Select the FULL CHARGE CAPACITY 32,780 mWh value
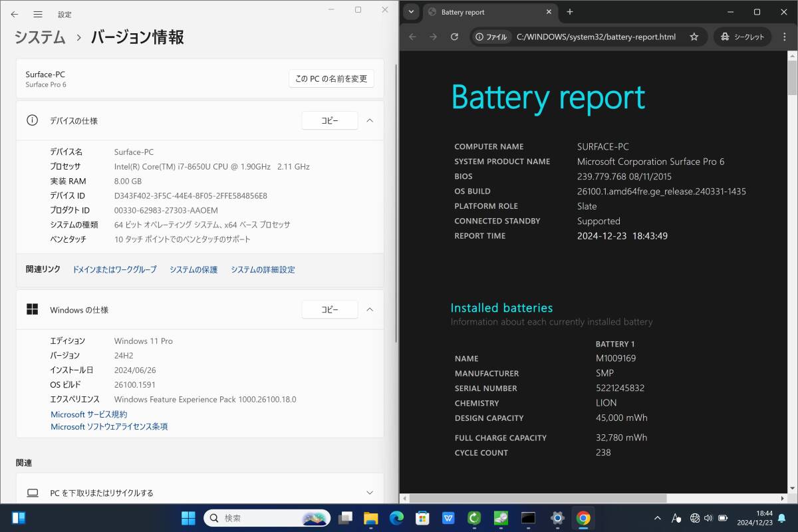Screen dimensions: 798x532 (622, 438)
